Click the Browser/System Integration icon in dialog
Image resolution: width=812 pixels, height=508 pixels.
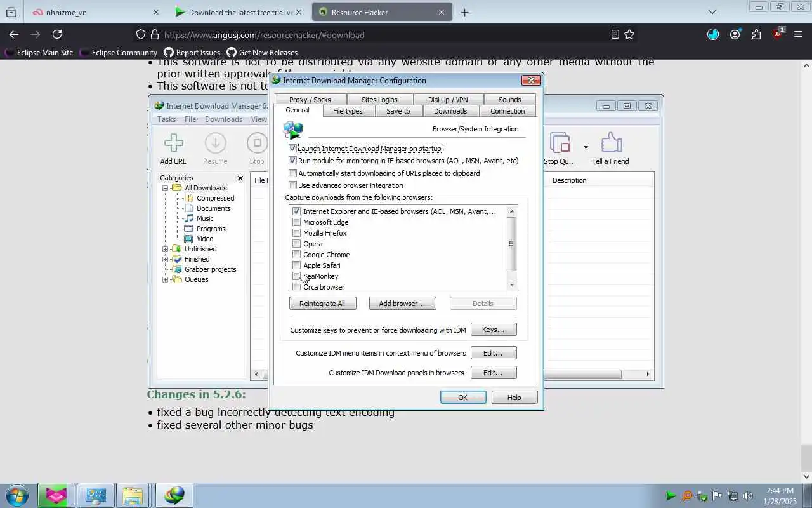(x=293, y=130)
